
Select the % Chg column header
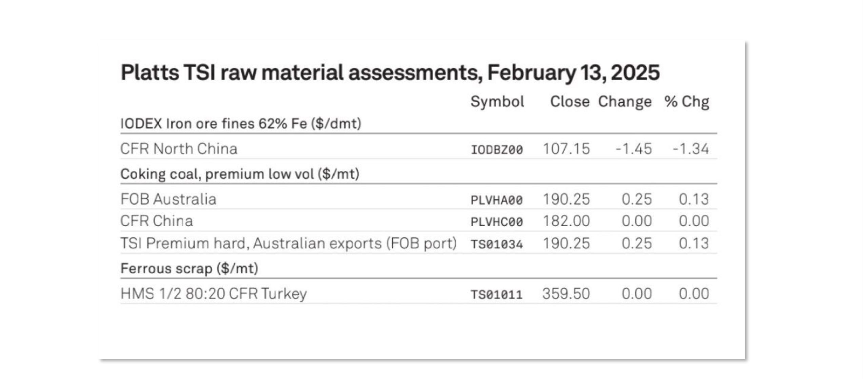(687, 102)
